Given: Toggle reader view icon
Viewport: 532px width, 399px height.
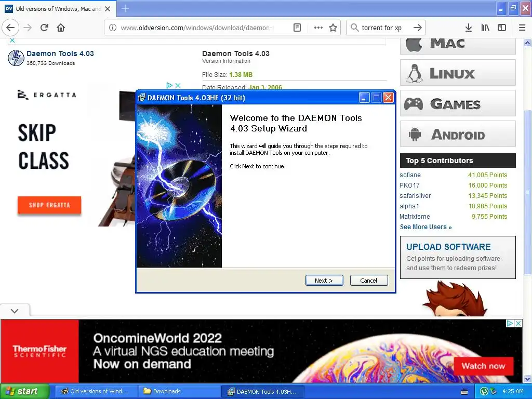Looking at the screenshot, I should 297,28.
